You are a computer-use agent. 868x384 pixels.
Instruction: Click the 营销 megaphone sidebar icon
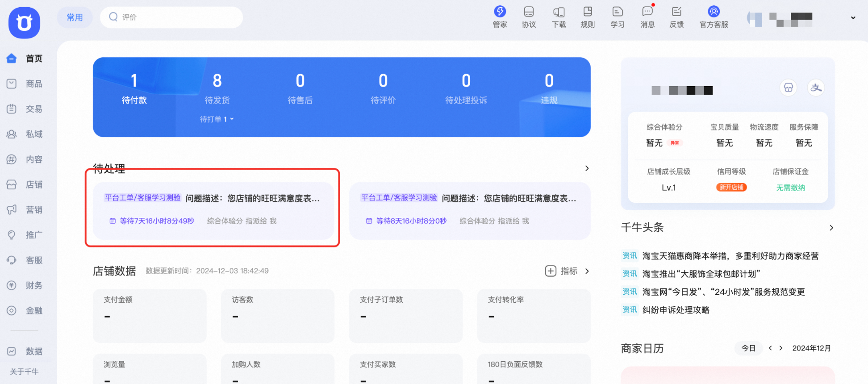click(x=12, y=209)
